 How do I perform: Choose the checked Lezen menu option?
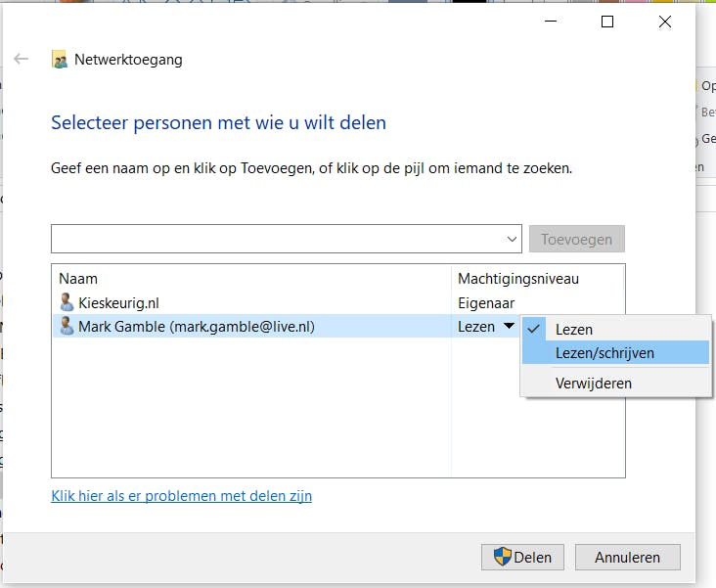(574, 330)
